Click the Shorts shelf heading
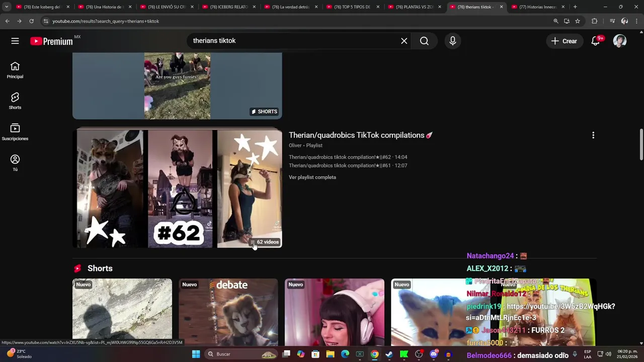644x362 pixels. pos(100,268)
